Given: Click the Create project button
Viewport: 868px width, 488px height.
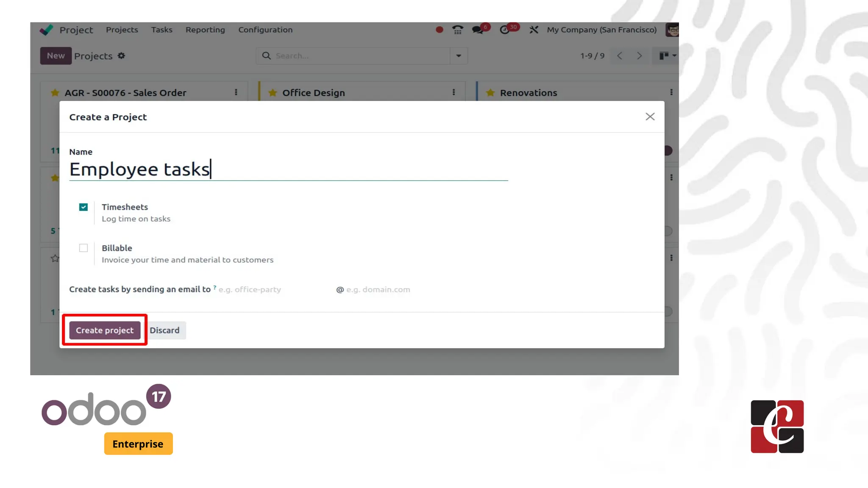Looking at the screenshot, I should click(x=105, y=330).
